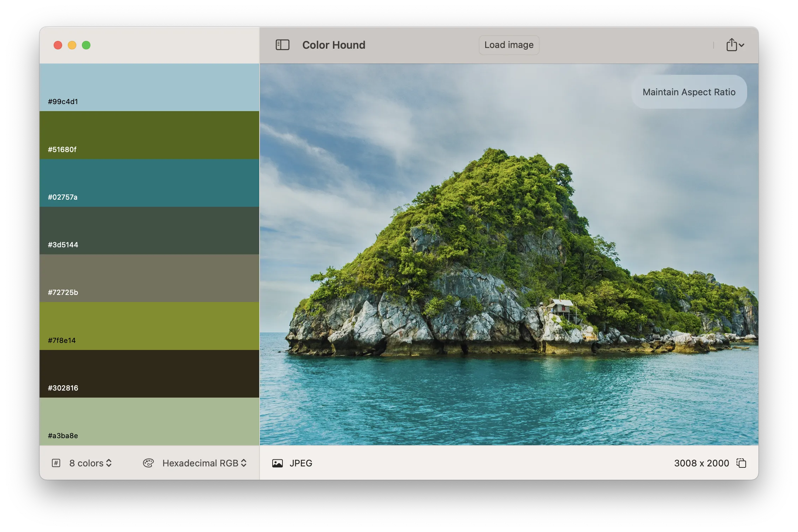Select the dark olive #51680f swatch
798x532 pixels.
149,135
